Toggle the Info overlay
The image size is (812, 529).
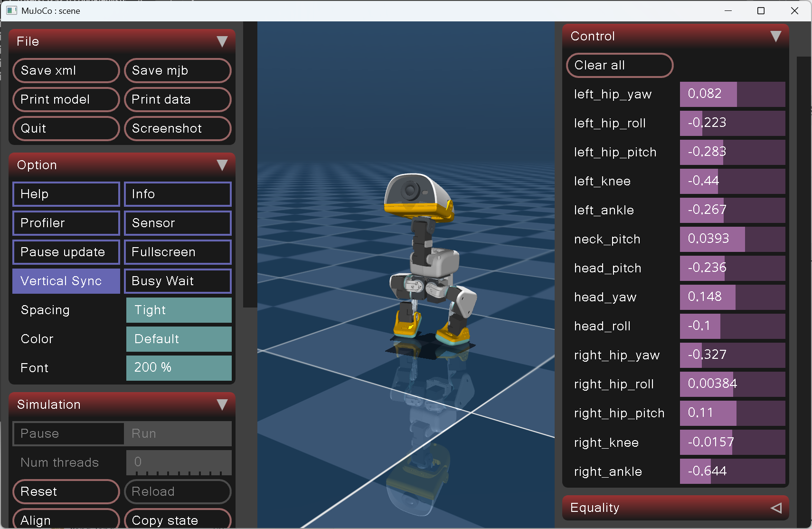(x=178, y=194)
